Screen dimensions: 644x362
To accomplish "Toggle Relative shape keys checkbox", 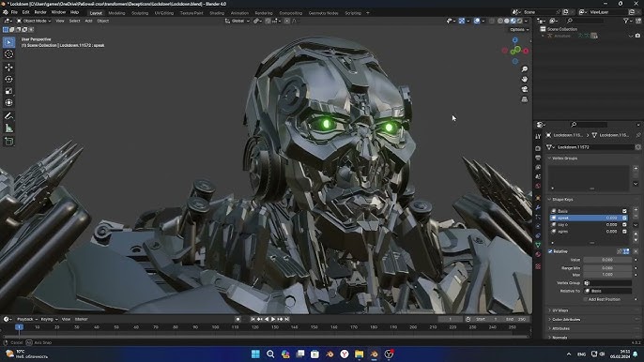I will 550,251.
